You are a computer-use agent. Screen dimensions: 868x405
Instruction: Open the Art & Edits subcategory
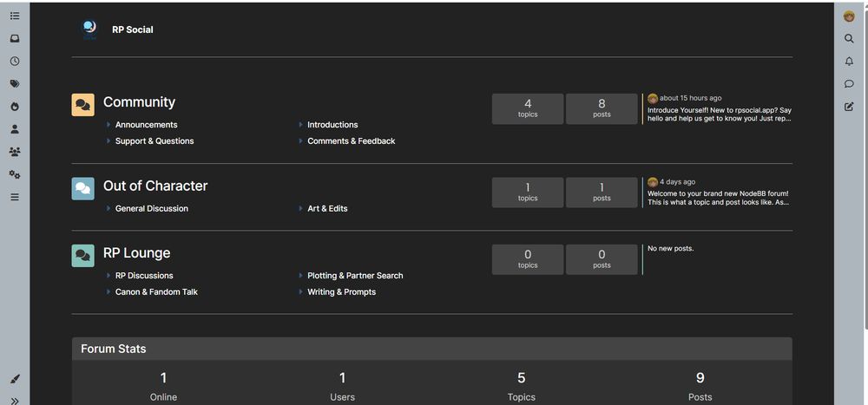point(328,209)
